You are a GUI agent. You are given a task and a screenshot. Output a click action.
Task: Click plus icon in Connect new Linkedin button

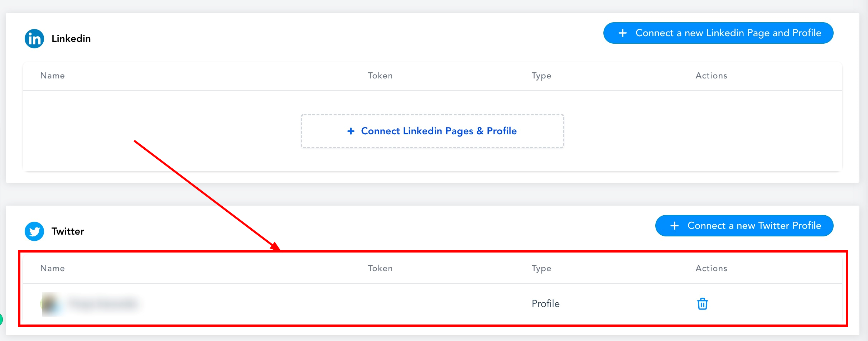[623, 33]
